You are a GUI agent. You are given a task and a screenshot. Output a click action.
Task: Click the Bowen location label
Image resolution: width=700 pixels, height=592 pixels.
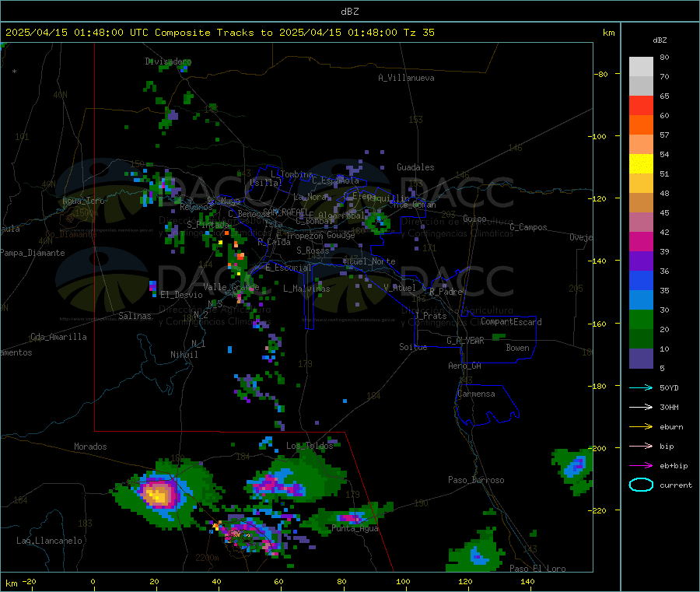click(517, 348)
